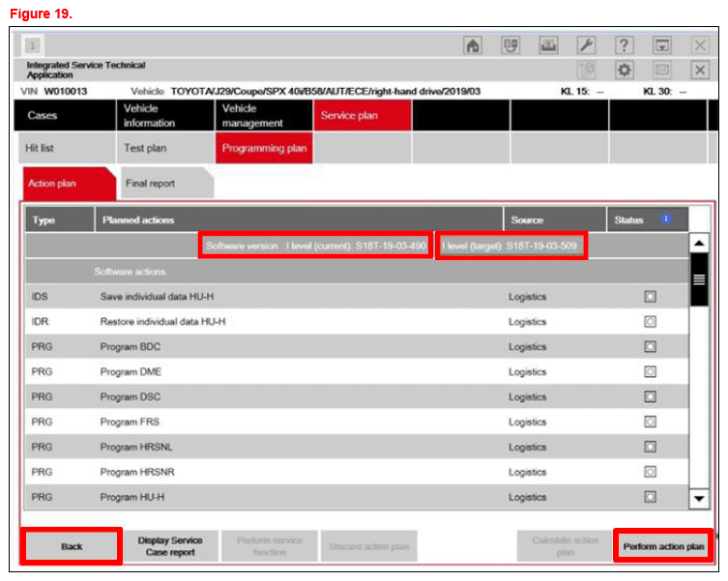Image resolution: width=728 pixels, height=581 pixels.
Task: Select the Test plan tab
Action: click(x=165, y=148)
